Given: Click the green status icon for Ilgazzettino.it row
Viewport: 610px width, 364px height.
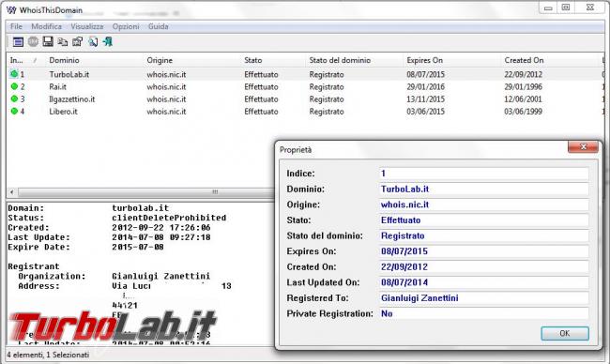Looking at the screenshot, I should [x=14, y=99].
